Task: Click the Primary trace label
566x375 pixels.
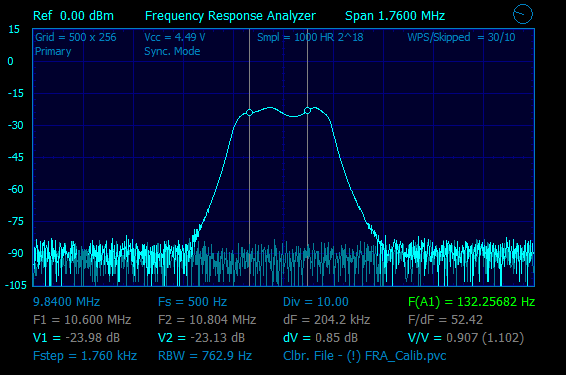Action: coord(53,51)
